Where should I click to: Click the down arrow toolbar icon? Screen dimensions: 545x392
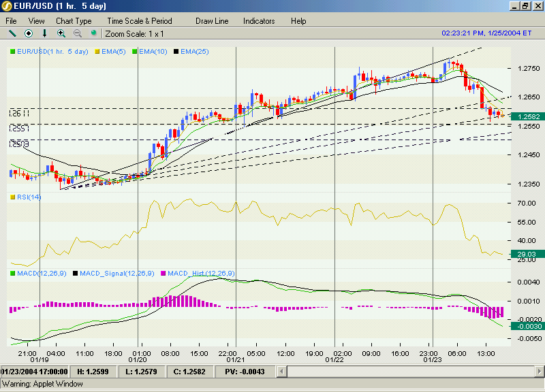click(x=44, y=33)
